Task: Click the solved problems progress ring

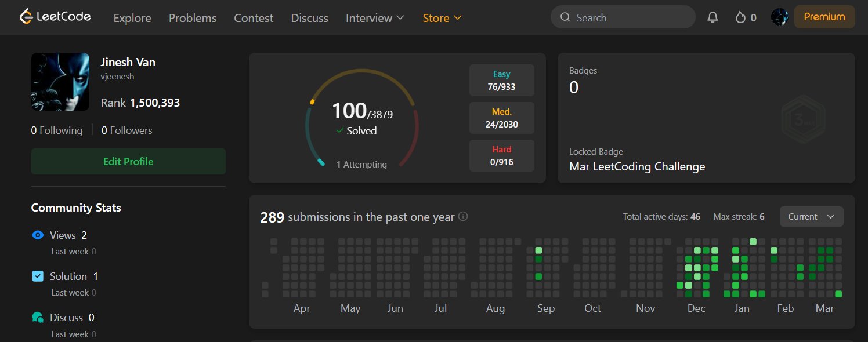Action: 362,119
